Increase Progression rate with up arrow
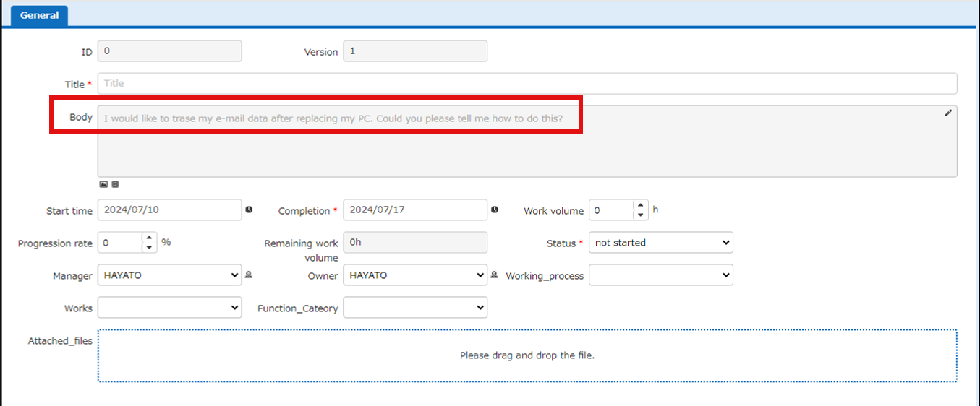The width and height of the screenshot is (980, 406). click(148, 238)
